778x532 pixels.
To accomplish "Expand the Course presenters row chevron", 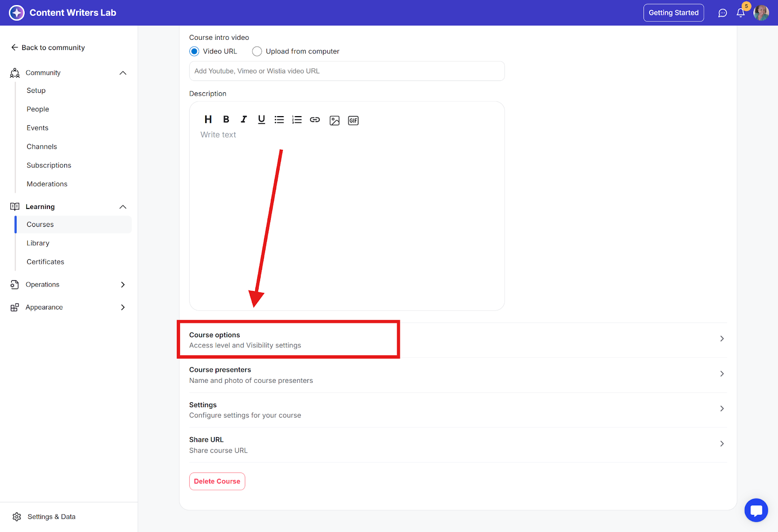I will pos(722,374).
